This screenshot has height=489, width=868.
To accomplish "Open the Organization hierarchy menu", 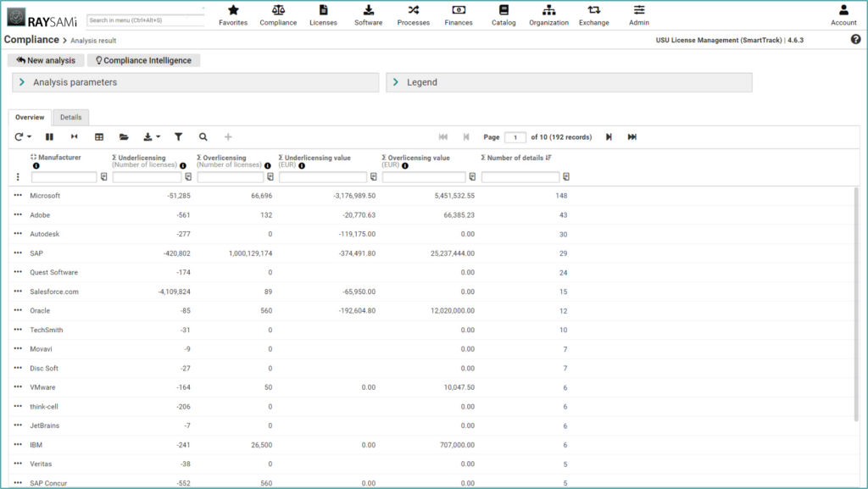I will tap(548, 15).
